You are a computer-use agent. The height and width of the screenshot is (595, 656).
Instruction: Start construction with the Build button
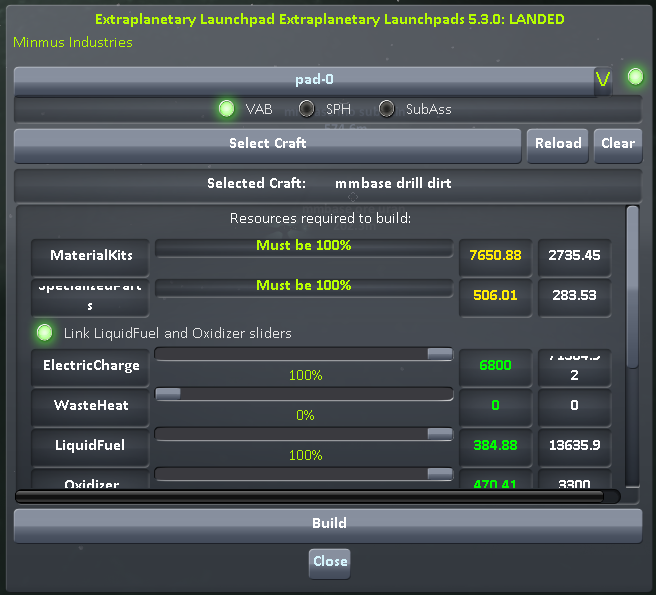328,525
